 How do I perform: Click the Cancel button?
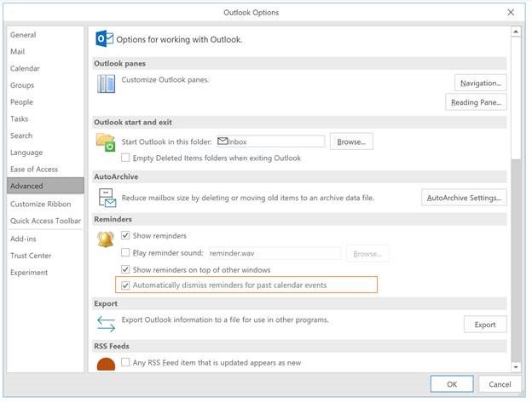click(500, 384)
